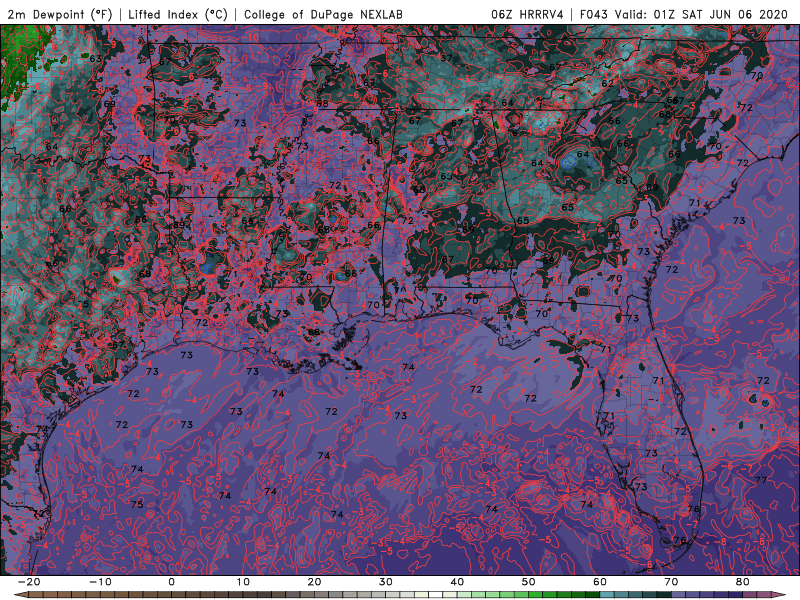This screenshot has height=600, width=800.
Task: Click the colorbar's right end arrow
Action: [781, 595]
